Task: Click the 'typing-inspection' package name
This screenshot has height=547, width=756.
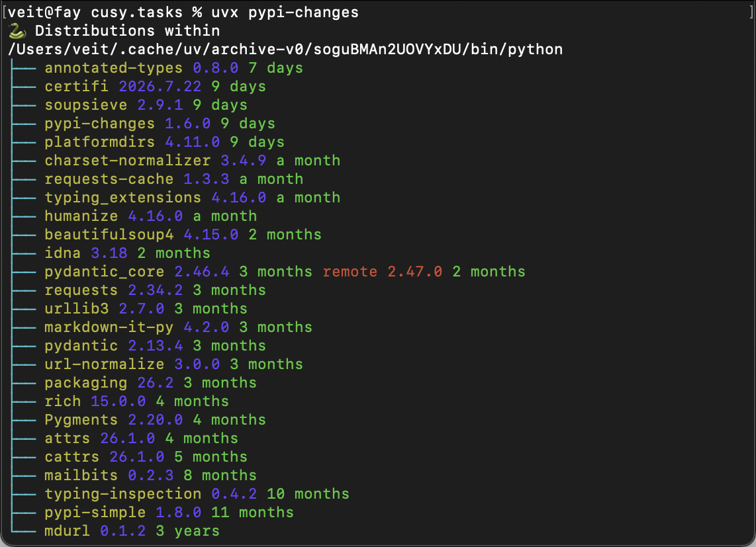Action: click(122, 494)
